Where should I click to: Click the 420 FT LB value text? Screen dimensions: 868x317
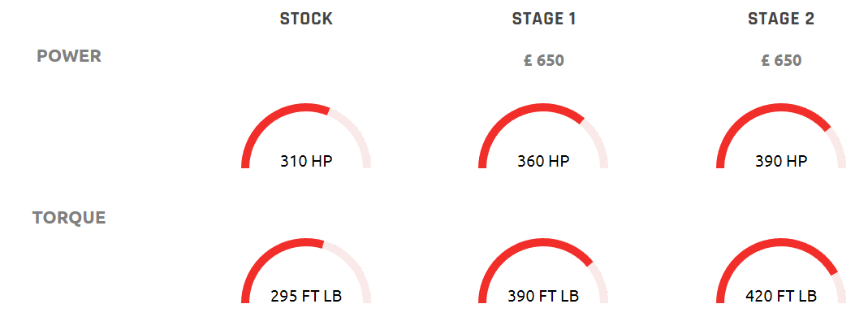[x=781, y=296]
